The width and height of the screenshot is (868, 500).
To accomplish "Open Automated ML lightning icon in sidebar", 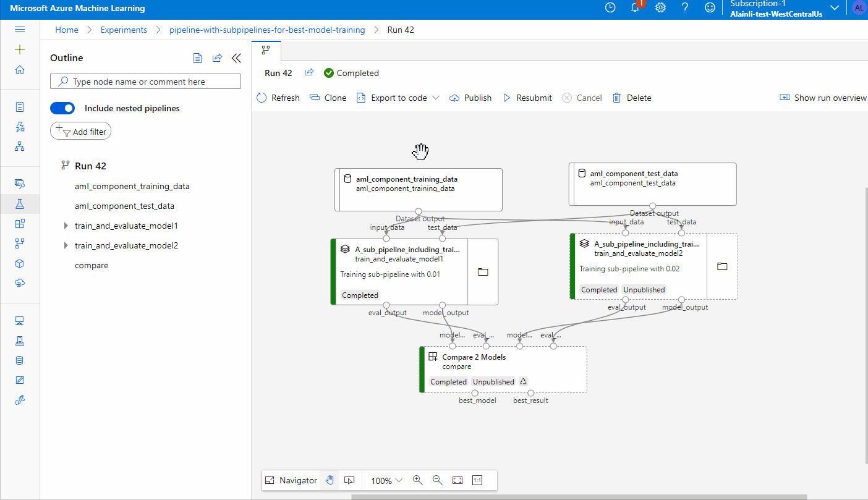I will pos(20,127).
